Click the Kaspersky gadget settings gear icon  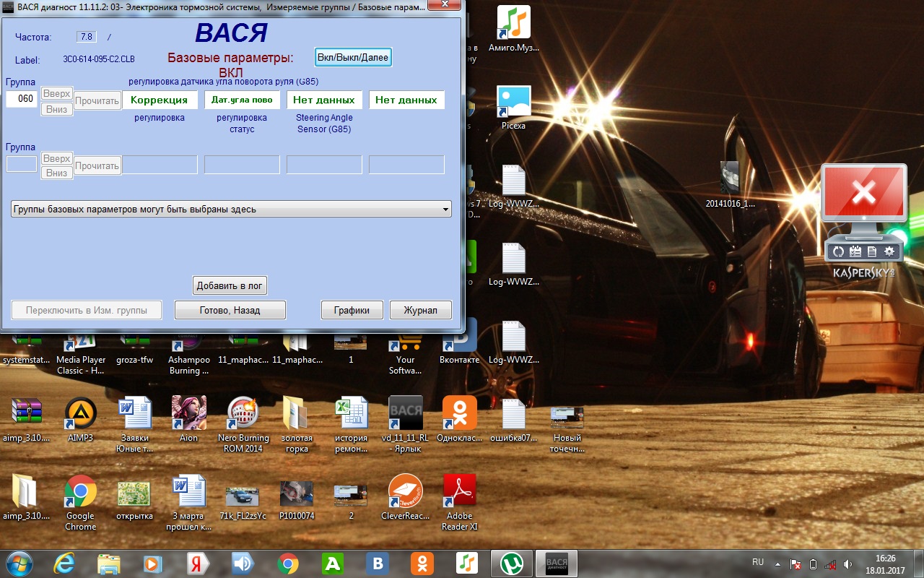889,251
